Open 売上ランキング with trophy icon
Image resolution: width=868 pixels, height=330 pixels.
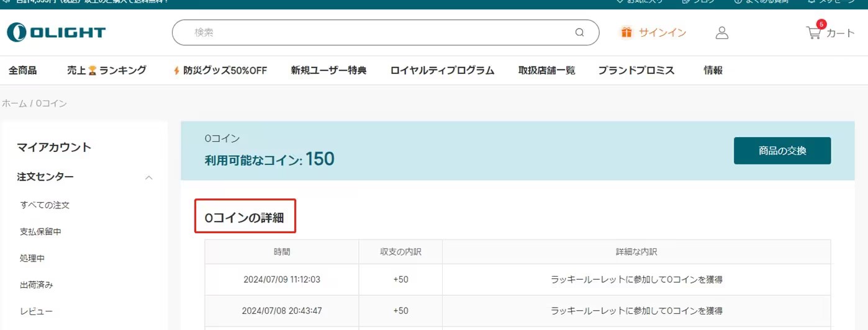click(106, 70)
